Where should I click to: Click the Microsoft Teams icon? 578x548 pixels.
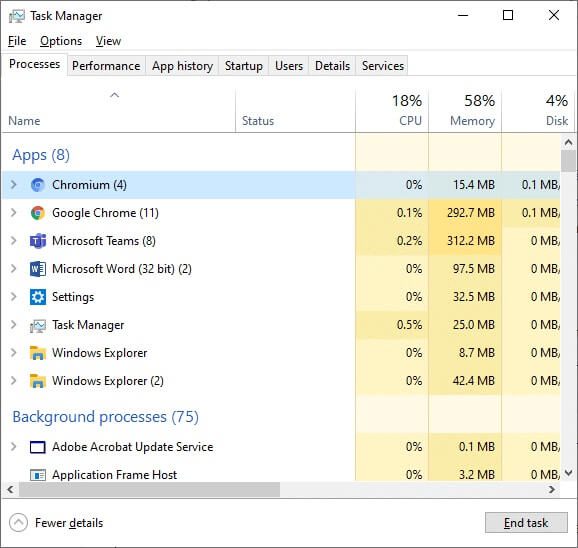pyautogui.click(x=38, y=241)
